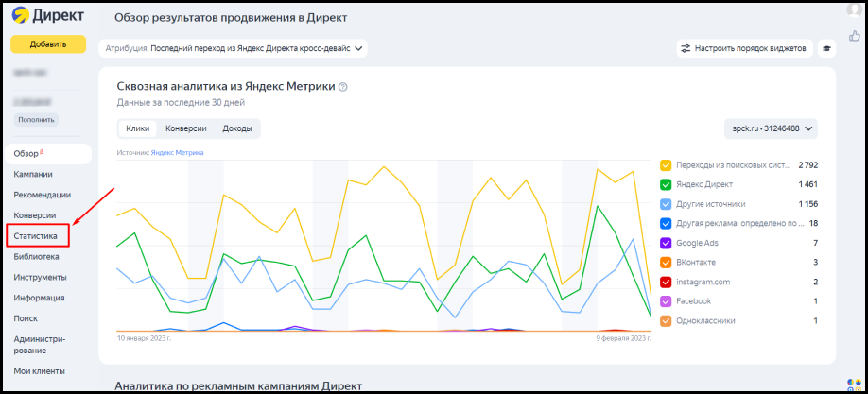The height and width of the screenshot is (394, 868).
Task: Switch to the Клики tab
Action: coord(138,128)
